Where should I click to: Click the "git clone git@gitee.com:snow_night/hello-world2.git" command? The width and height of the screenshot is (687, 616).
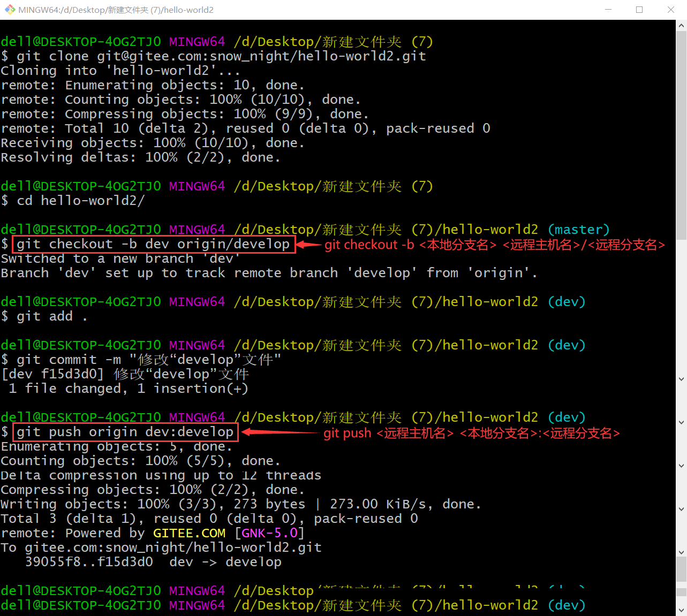coord(221,56)
